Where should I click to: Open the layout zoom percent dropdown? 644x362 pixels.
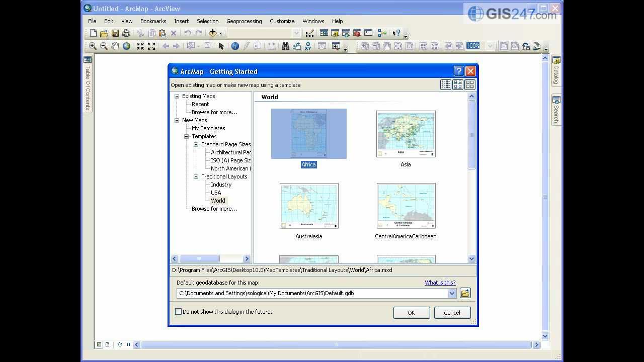pos(490,46)
